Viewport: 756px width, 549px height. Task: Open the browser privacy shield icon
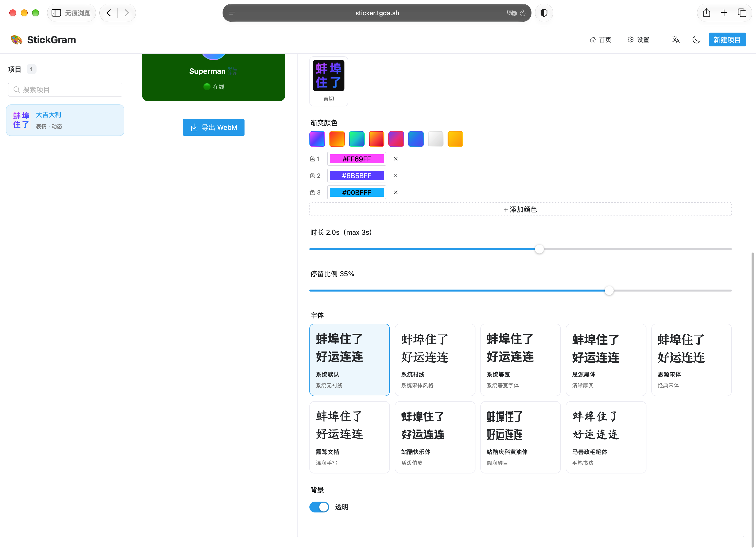tap(544, 13)
